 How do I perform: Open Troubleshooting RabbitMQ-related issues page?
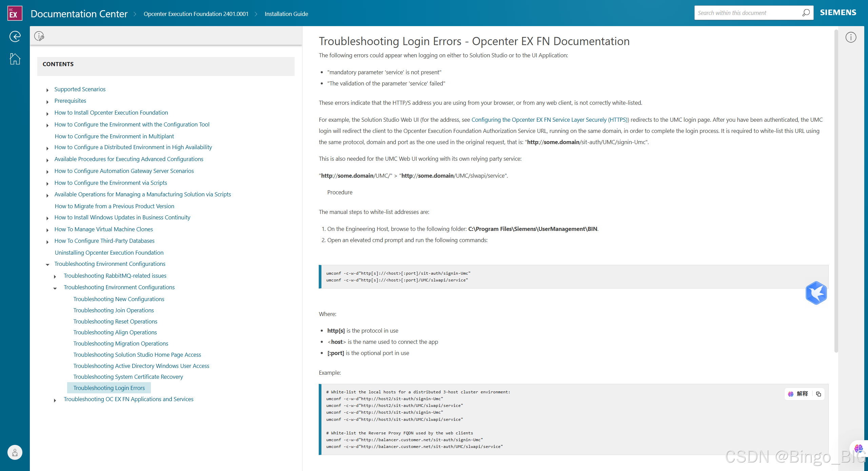pyautogui.click(x=115, y=276)
